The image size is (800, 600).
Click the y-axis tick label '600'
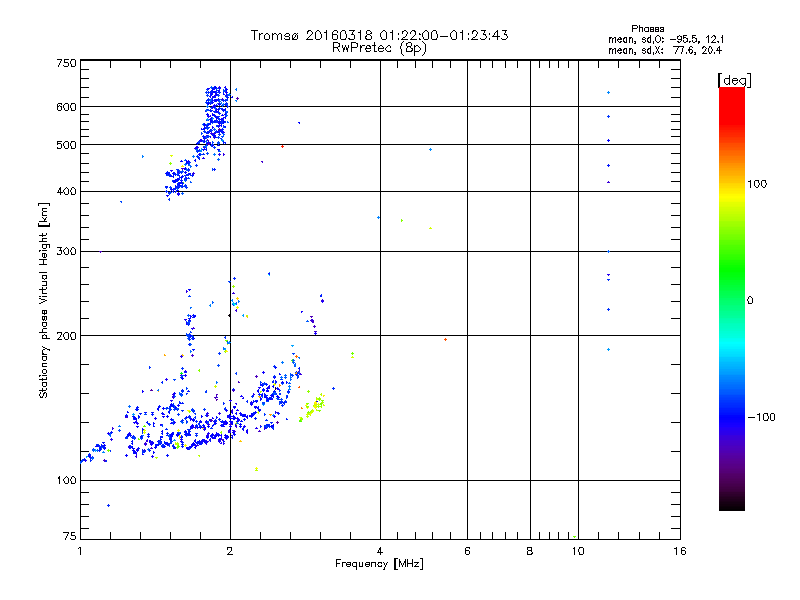click(x=66, y=107)
